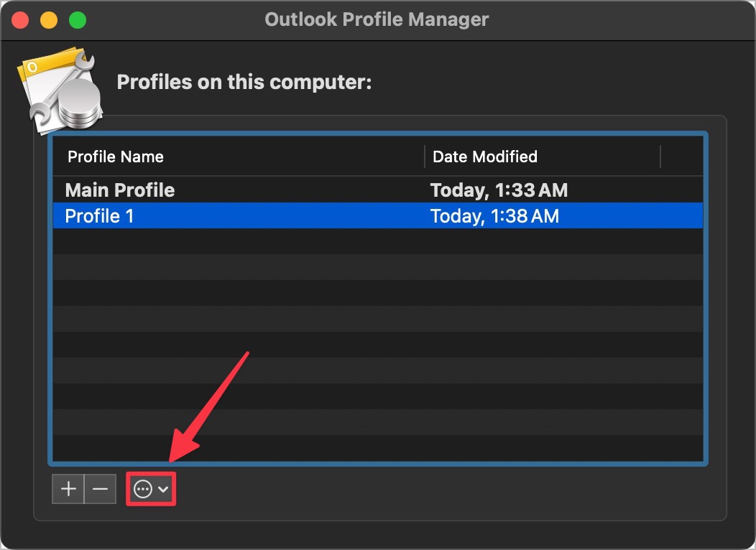Click divider between Profile Name and Date Modified

coord(425,157)
